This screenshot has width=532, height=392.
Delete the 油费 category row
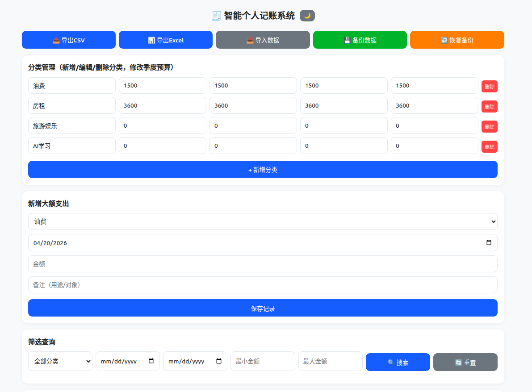coord(489,87)
